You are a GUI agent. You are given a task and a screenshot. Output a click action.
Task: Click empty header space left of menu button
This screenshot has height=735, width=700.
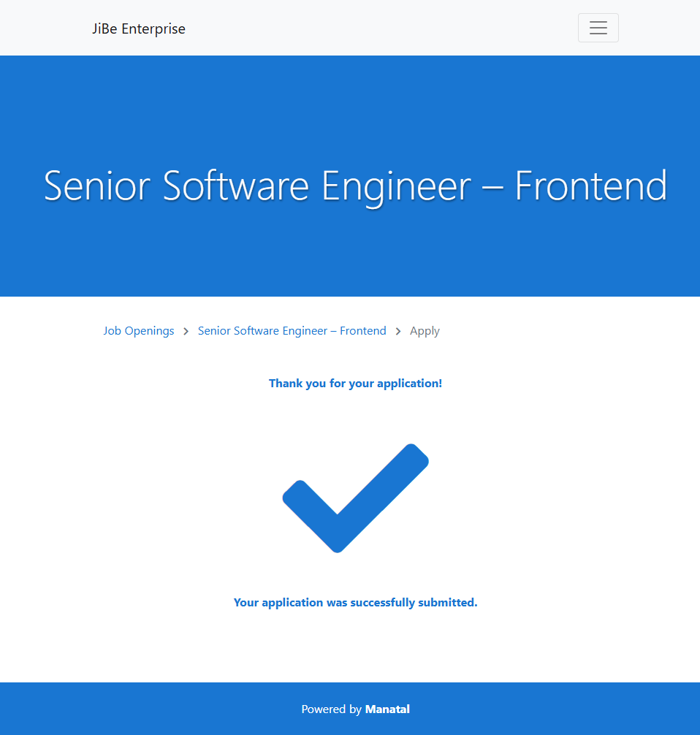(380, 28)
